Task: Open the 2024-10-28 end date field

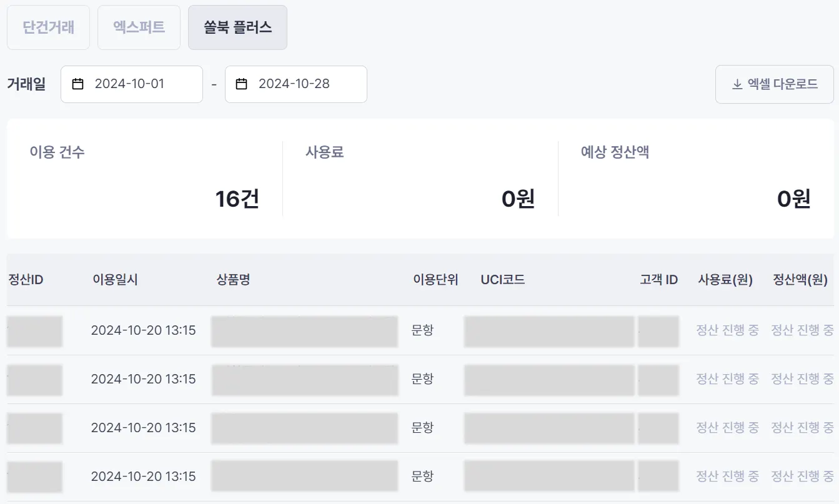Action: pos(295,84)
